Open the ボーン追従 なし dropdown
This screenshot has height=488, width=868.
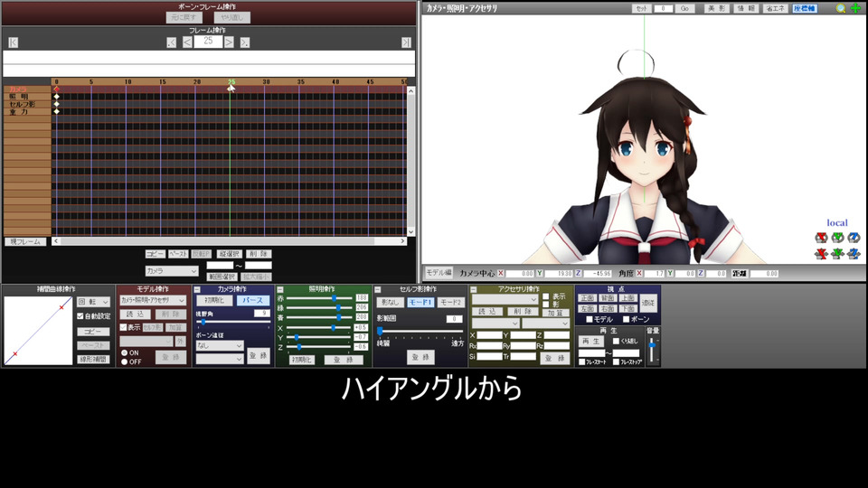(220, 346)
